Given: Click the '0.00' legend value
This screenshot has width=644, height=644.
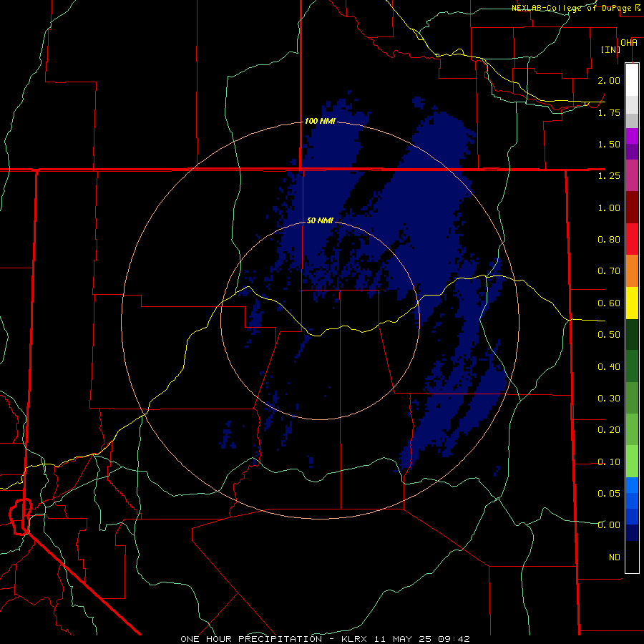Looking at the screenshot, I should (609, 525).
